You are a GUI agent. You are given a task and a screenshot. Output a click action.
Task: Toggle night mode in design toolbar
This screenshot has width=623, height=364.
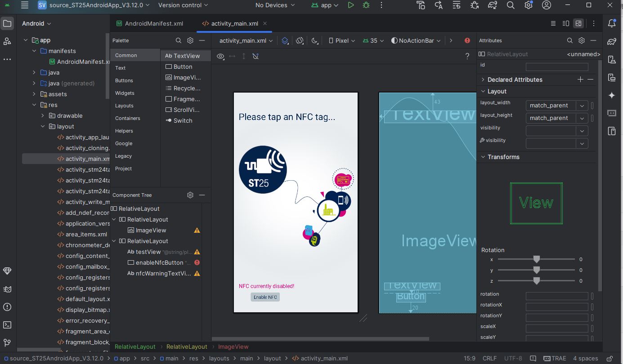[x=315, y=40]
